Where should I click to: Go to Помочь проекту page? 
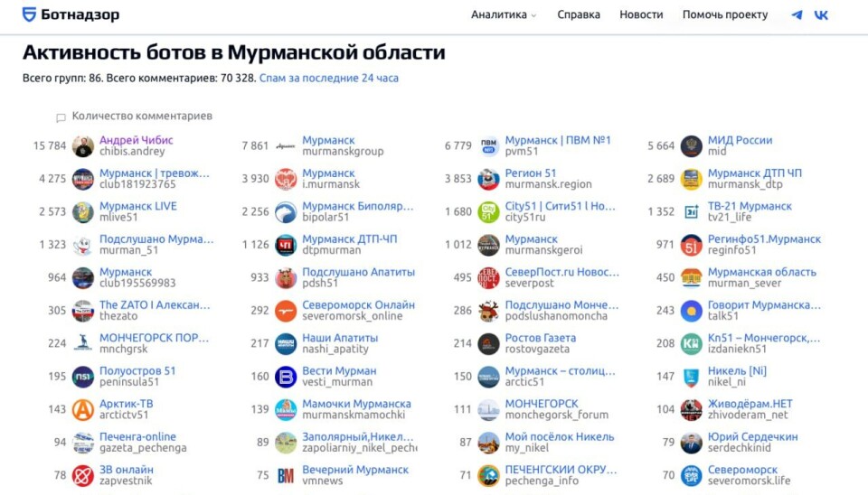[x=725, y=14]
